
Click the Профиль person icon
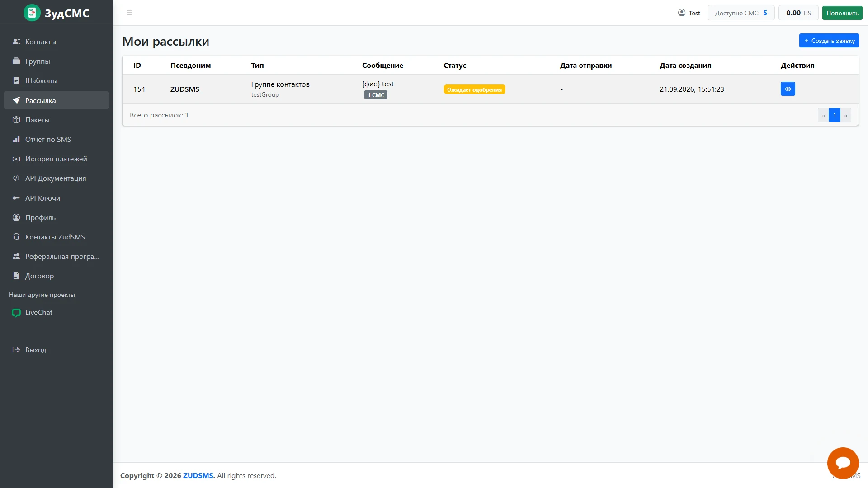tap(16, 217)
